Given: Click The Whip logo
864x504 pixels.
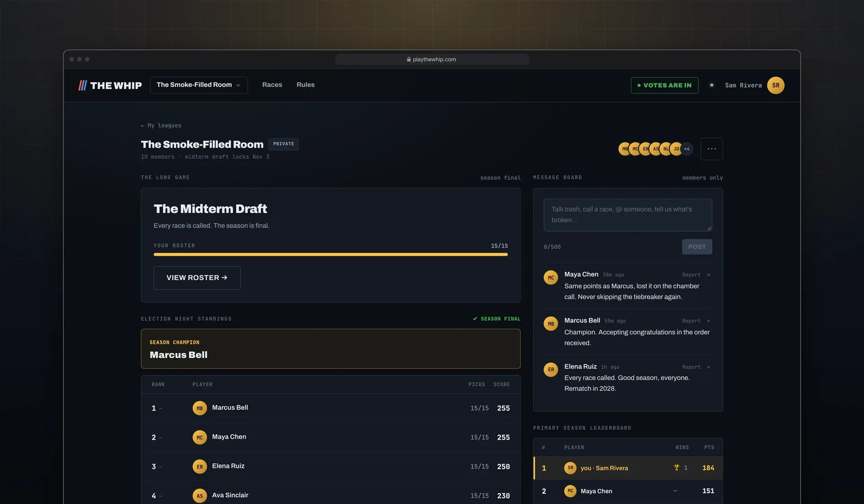Looking at the screenshot, I should 110,85.
